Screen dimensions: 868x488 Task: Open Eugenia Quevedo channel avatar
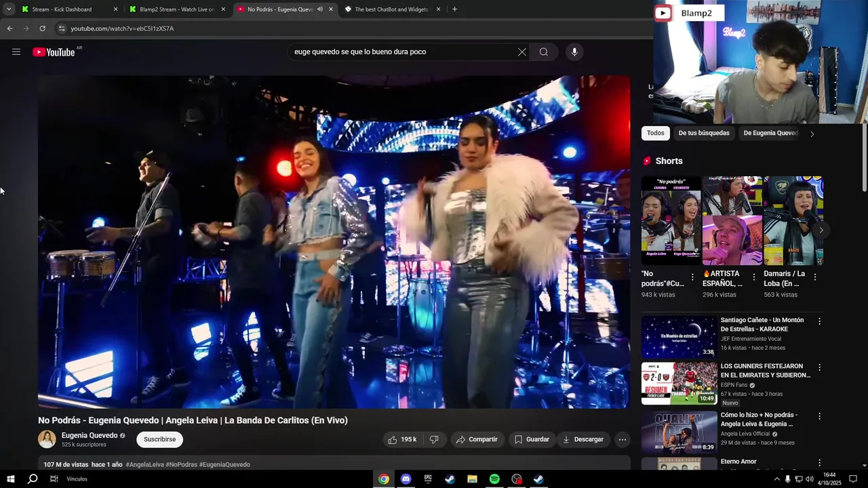(47, 440)
